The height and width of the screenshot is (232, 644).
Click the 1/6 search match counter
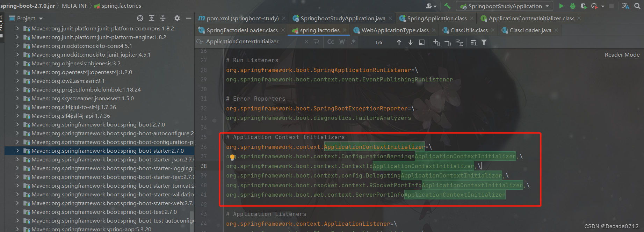pos(378,42)
